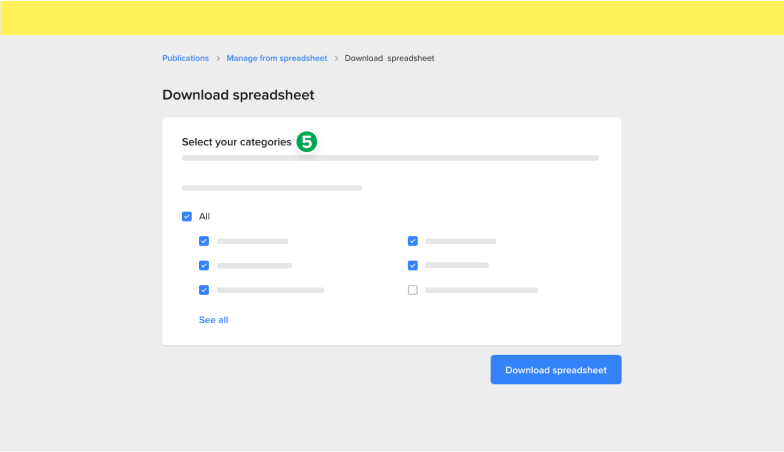Uncheck the All categories checkbox
The image size is (784, 452).
pyautogui.click(x=186, y=216)
